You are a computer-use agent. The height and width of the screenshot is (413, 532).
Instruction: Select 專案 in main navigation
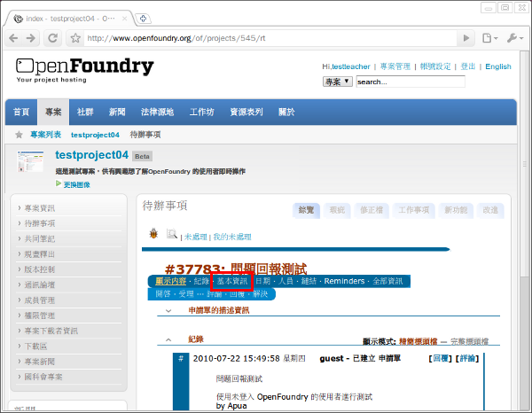pos(53,112)
